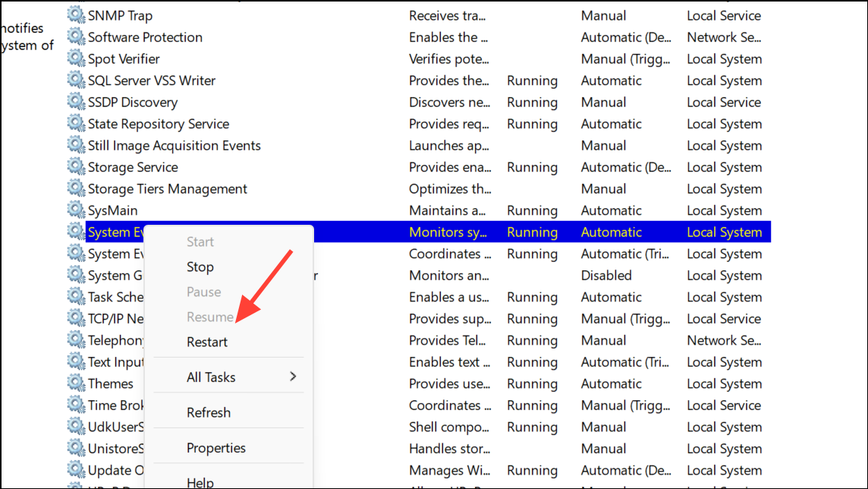The image size is (868, 489).
Task: Click the Task Scheduler row gear icon
Action: point(76,296)
